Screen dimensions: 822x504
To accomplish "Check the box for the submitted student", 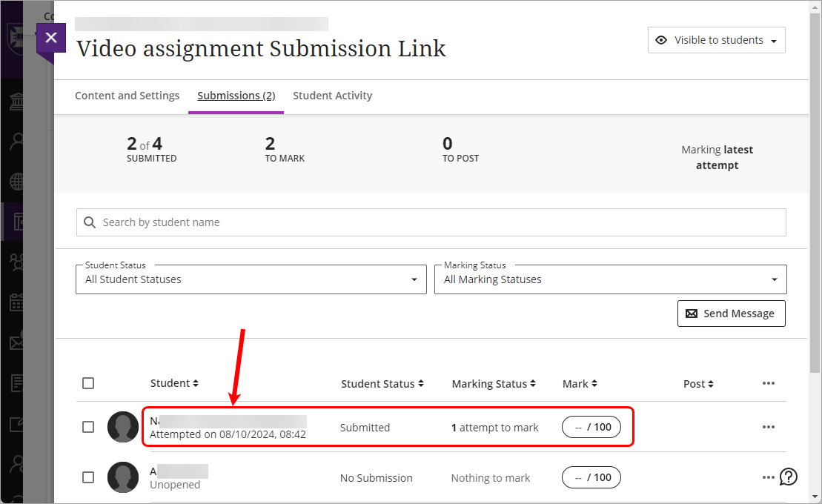I will pyautogui.click(x=88, y=427).
